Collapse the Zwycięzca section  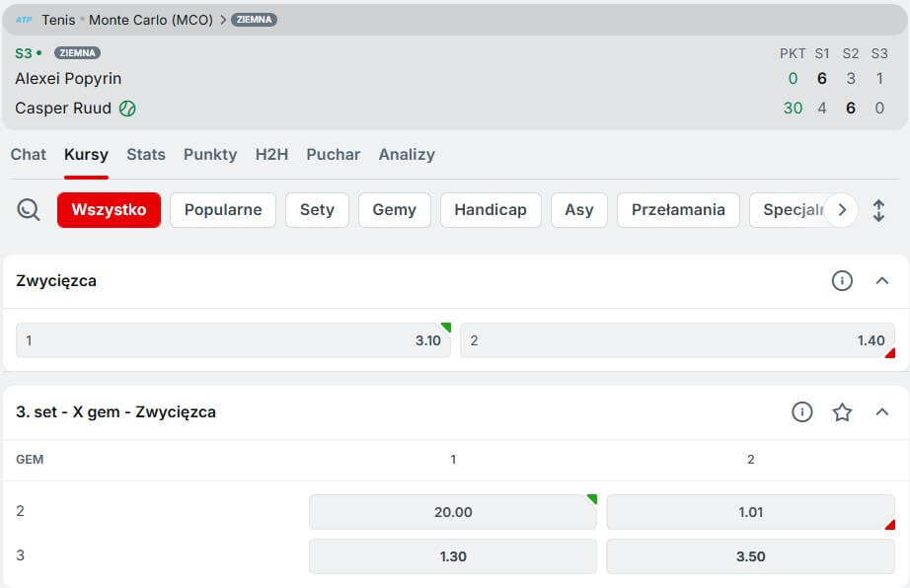(x=882, y=281)
